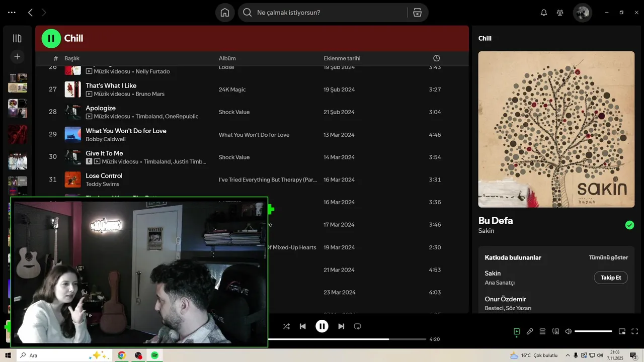The width and height of the screenshot is (644, 362).
Task: Open music video icon for That's What I Like
Action: pos(89,94)
